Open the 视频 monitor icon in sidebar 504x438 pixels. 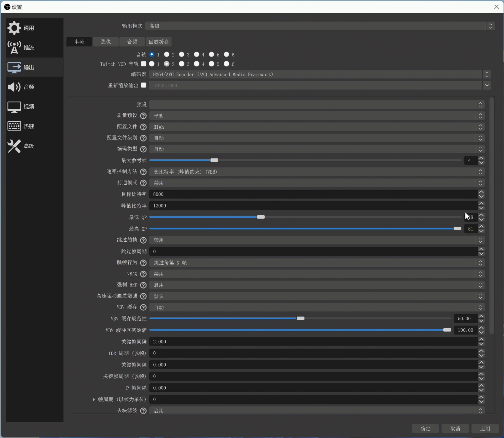[14, 107]
